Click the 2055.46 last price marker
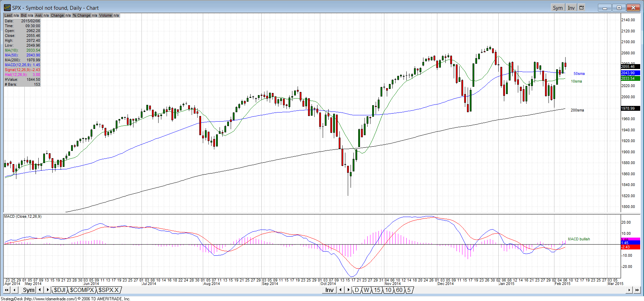Image resolution: width=644 pixels, height=301 pixels. (x=630, y=67)
